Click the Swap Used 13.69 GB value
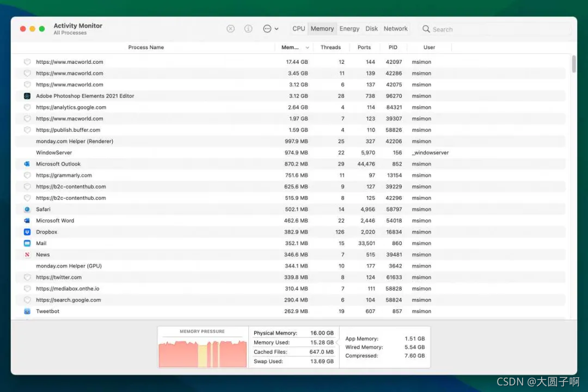588x392 pixels. coord(322,362)
